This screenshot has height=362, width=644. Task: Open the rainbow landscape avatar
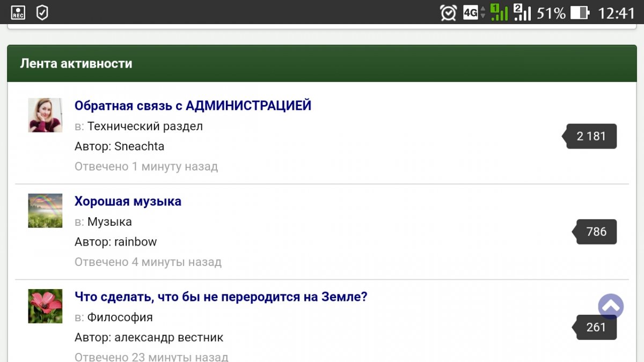tap(45, 211)
